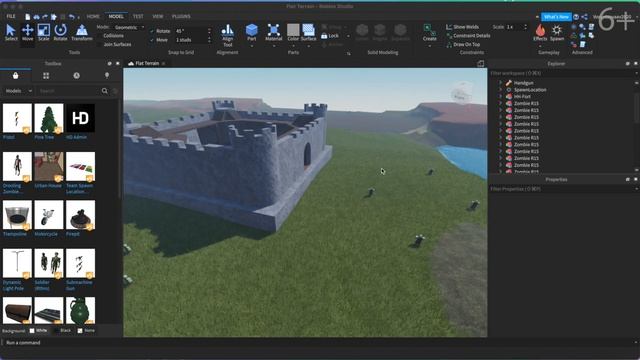640x360 pixels.
Task: Open the Color dropdown arrow
Action: (x=293, y=46)
